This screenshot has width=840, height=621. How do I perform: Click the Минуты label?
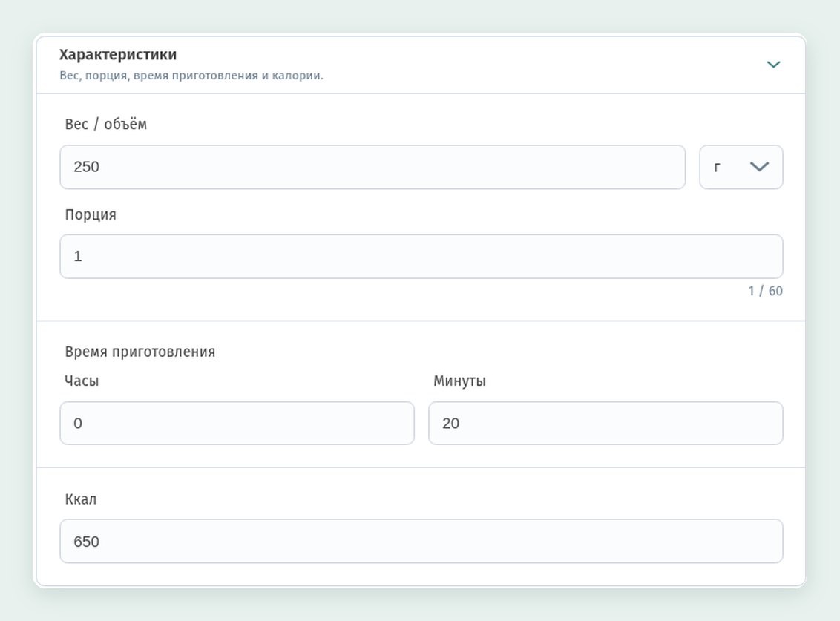pyautogui.click(x=459, y=381)
